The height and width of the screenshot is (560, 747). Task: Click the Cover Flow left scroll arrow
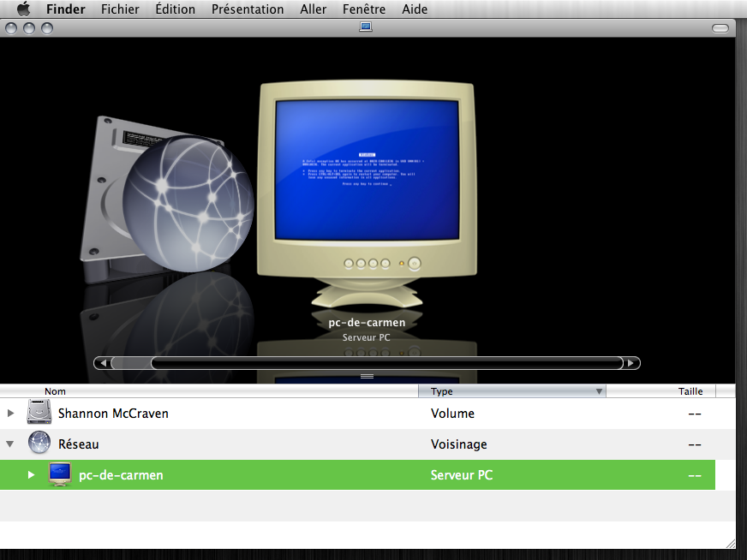click(103, 363)
